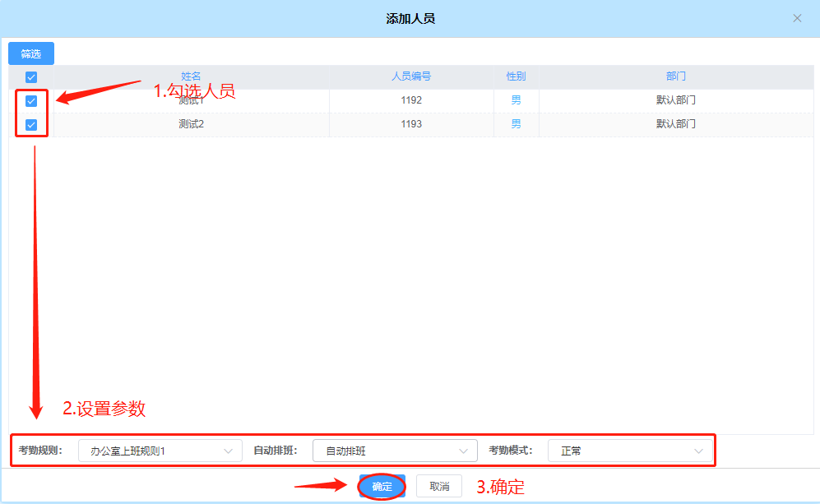The width and height of the screenshot is (820, 504).
Task: Select the 部门 column header
Action: click(x=675, y=76)
